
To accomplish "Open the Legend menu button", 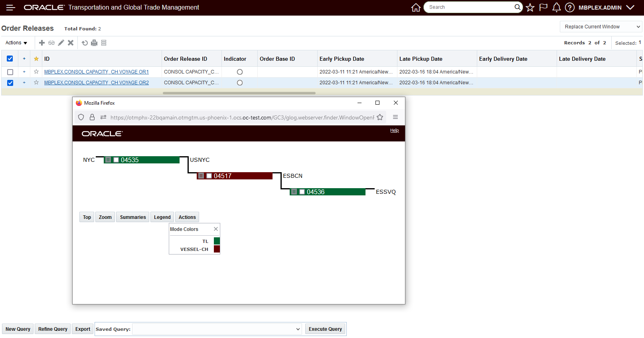I will [162, 217].
